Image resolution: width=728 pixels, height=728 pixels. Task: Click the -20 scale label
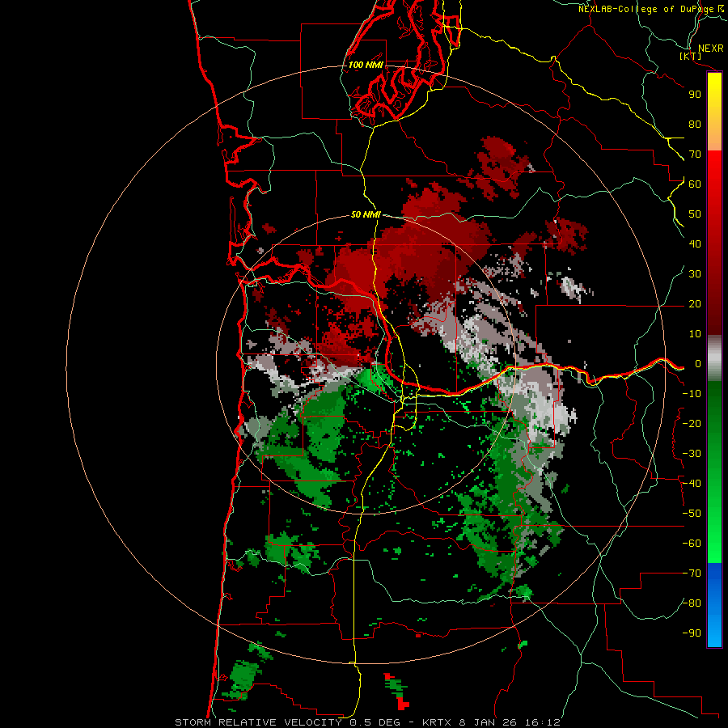[x=692, y=423]
